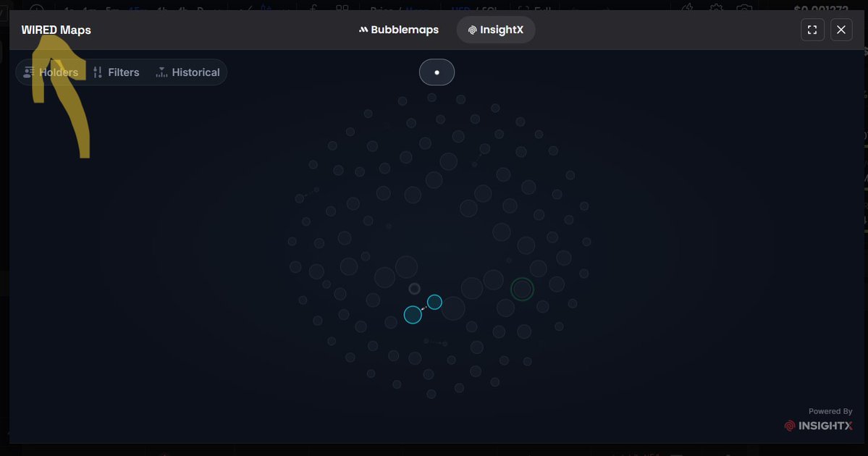
Task: Open the Historical view
Action: pos(188,72)
